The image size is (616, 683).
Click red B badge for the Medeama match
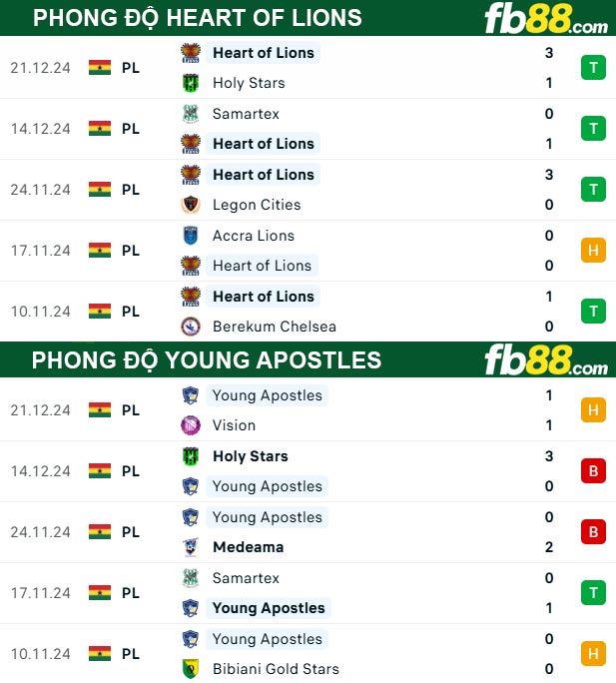pyautogui.click(x=593, y=532)
